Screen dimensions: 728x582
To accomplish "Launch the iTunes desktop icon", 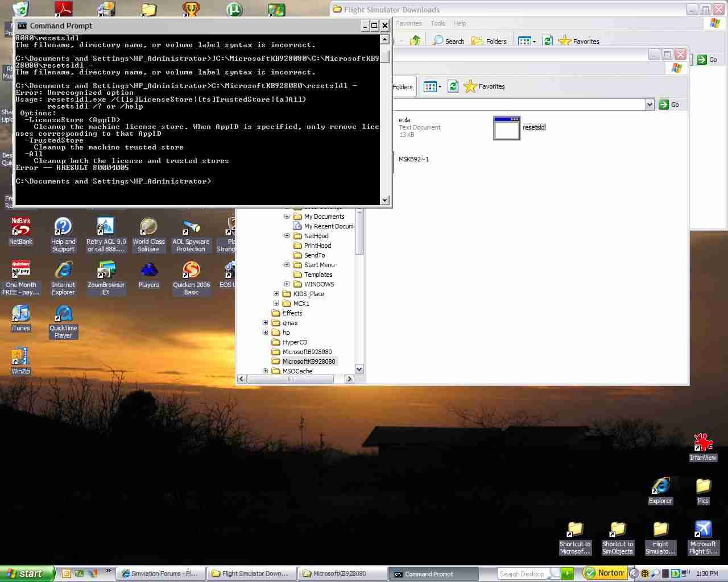I will coord(20,314).
